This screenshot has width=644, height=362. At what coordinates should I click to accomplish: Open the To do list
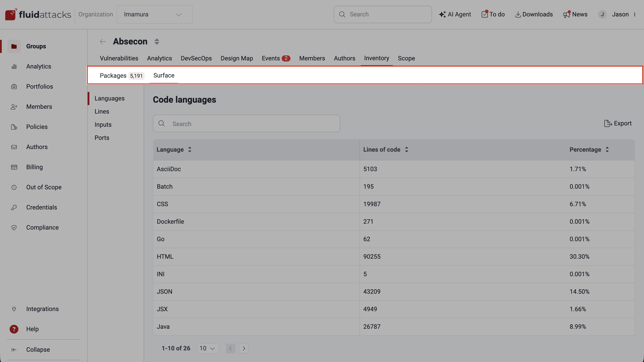pos(493,14)
